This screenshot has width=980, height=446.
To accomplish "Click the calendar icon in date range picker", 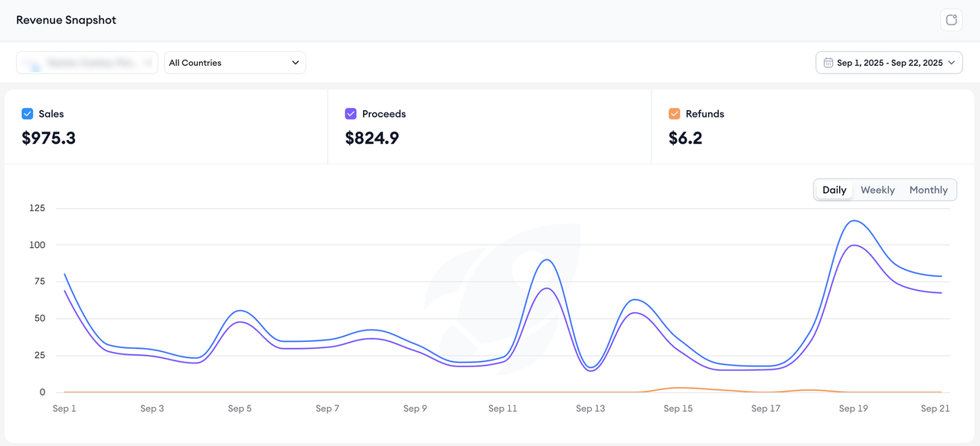I will [828, 63].
